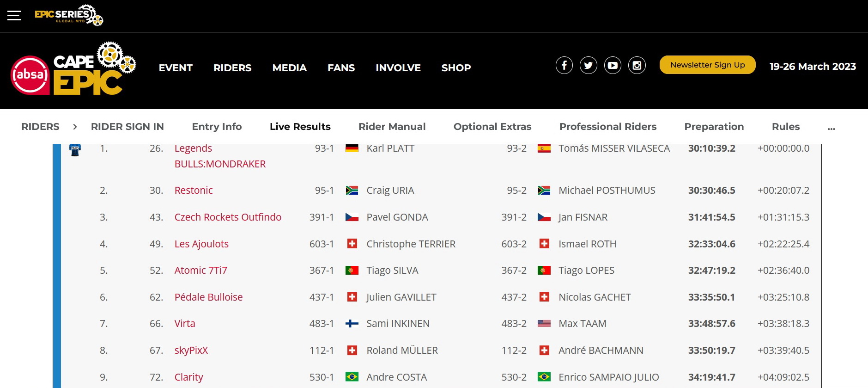Open the YouTube social icon
Screen dimensions: 868x388
pos(613,65)
